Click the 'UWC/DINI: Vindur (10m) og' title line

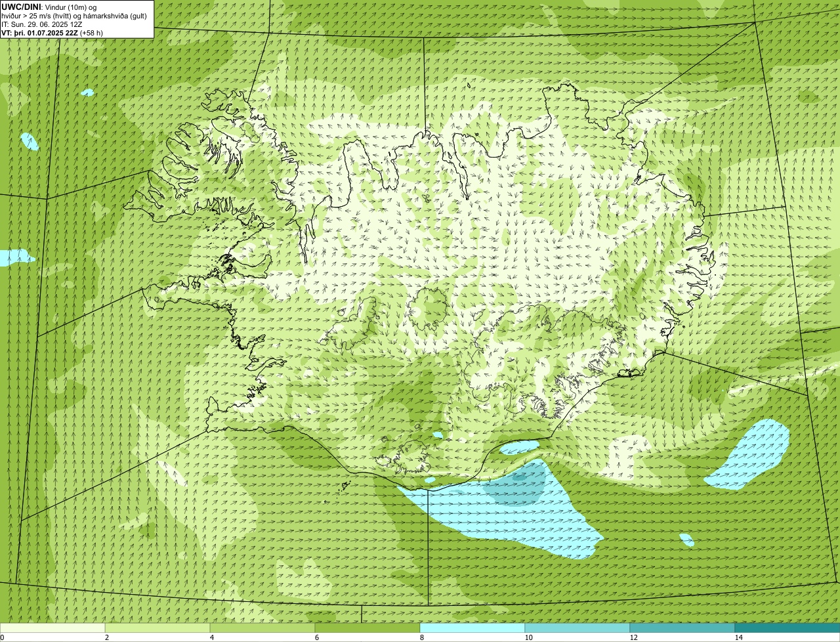coord(49,7)
